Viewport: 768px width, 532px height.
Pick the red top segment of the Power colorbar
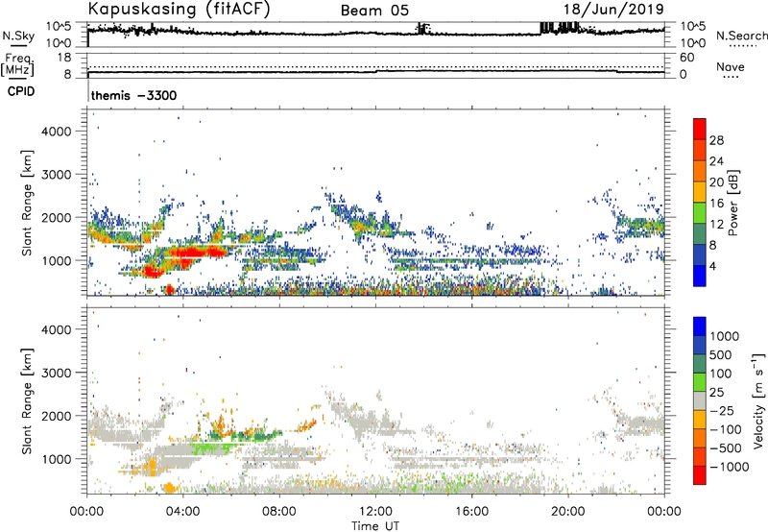tap(700, 129)
